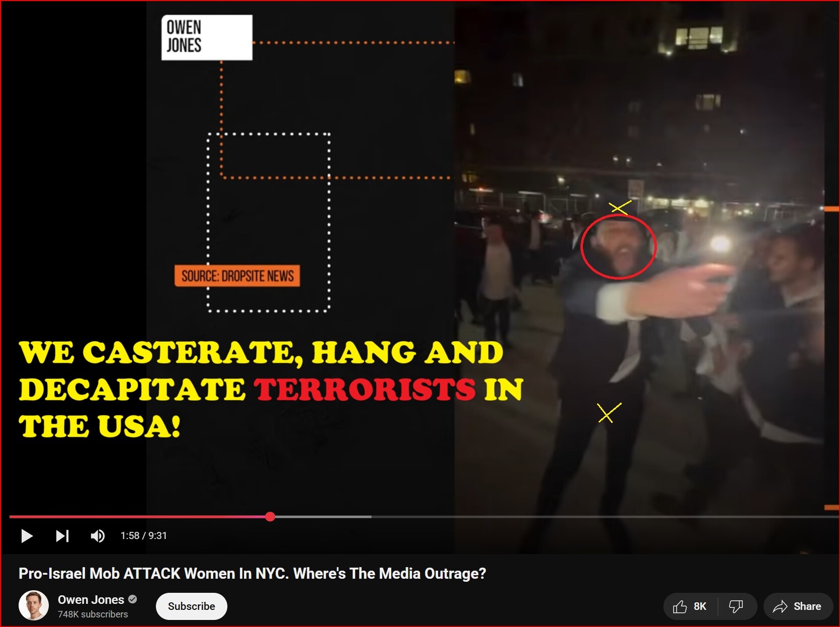Click the Source: Dropsite News label
The image size is (840, 627).
click(x=237, y=276)
